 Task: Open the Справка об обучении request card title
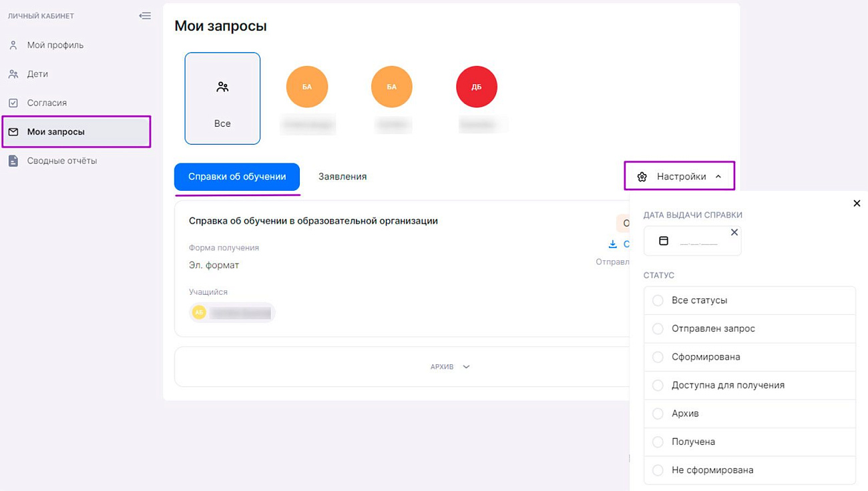tap(313, 221)
